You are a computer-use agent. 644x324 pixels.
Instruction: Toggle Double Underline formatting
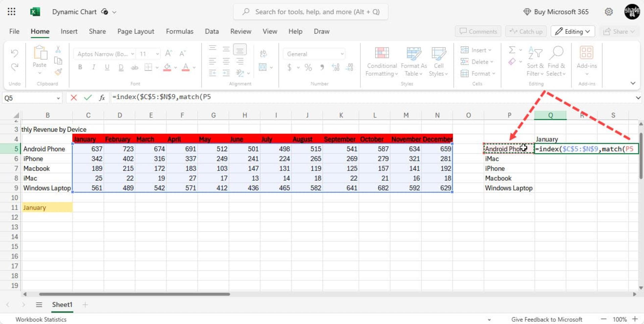pos(121,67)
